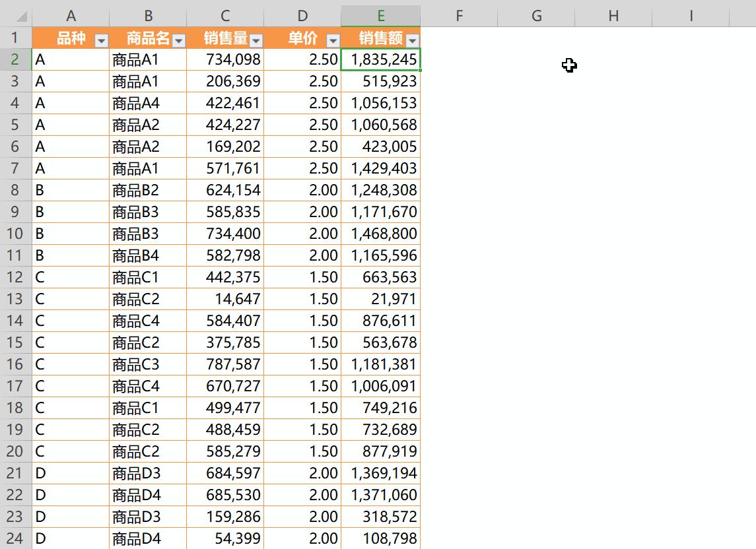Click the 商品B2 cell
Screen dimensions: 756x549
147,190
